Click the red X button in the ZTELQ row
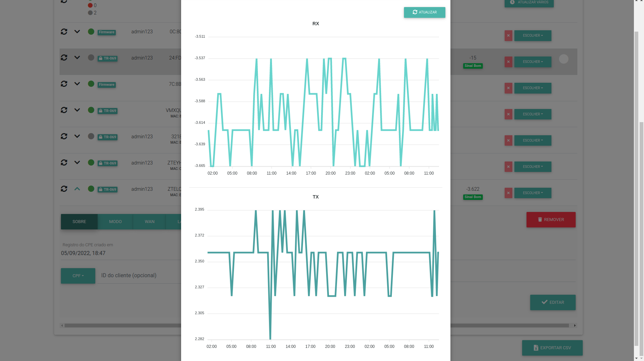Image resolution: width=644 pixels, height=361 pixels. coord(508,193)
